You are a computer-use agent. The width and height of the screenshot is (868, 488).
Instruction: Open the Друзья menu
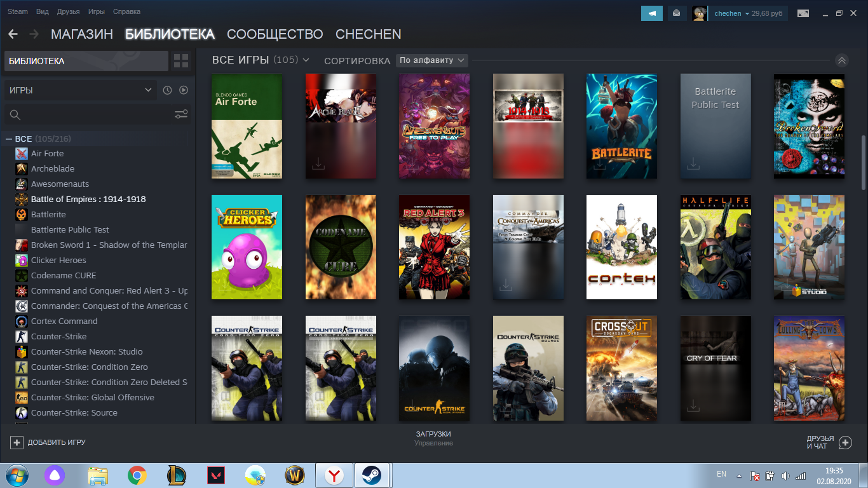tap(68, 12)
